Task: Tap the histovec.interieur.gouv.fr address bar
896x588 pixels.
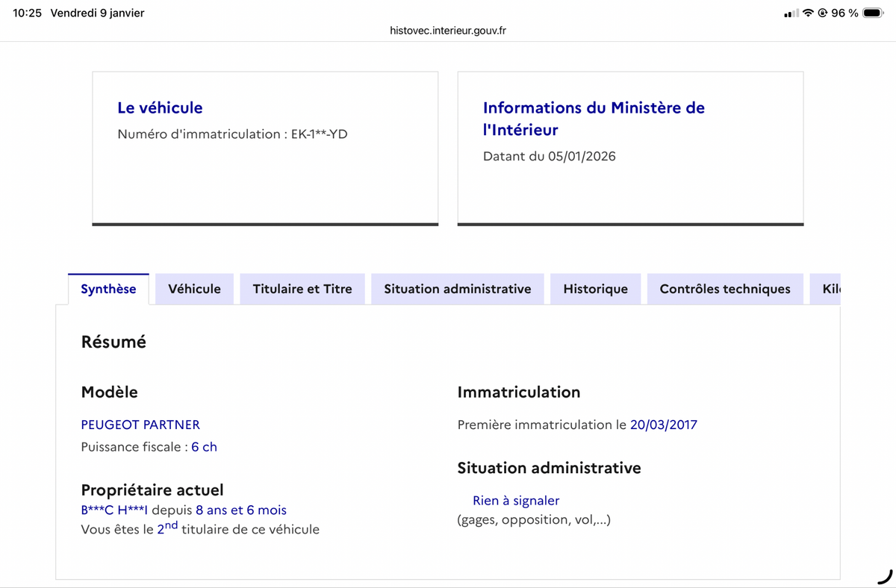Action: coord(448,31)
